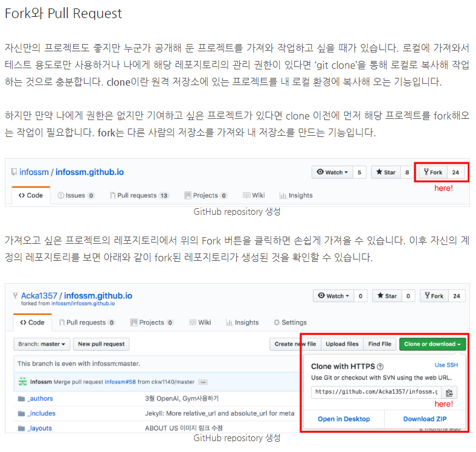
Task: Click the infossm avatar in the commit row
Action: click(x=23, y=381)
